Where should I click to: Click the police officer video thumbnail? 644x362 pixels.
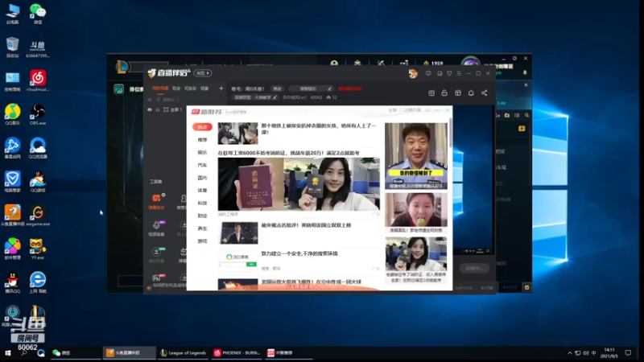click(416, 156)
